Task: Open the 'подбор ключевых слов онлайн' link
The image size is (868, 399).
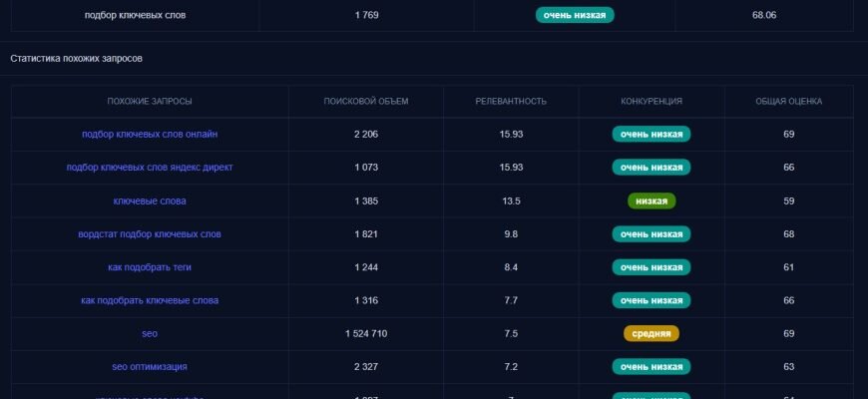Action: point(150,134)
